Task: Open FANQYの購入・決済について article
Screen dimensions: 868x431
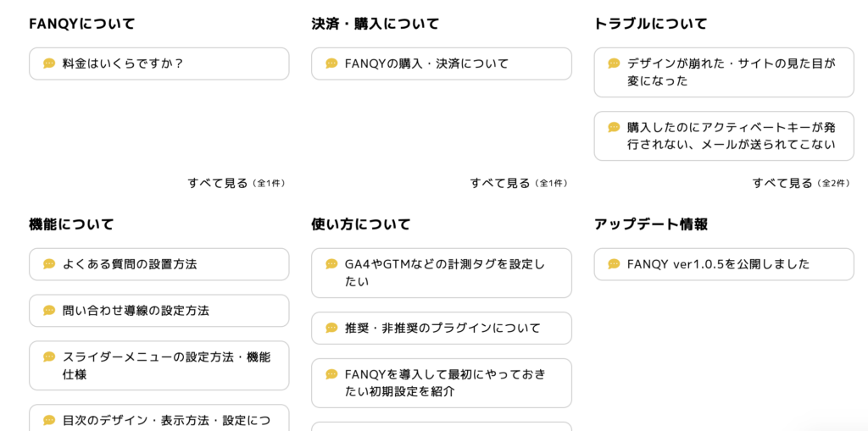Action: pyautogui.click(x=426, y=64)
